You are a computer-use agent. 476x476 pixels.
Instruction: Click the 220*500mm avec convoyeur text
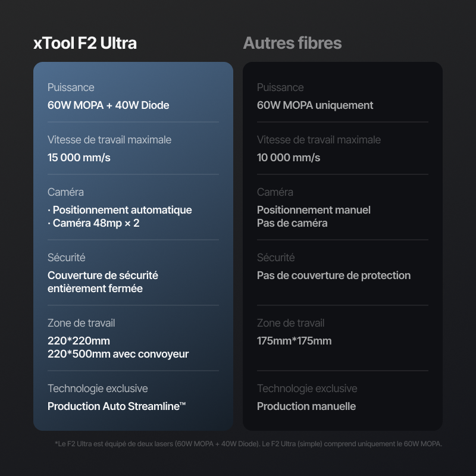tap(118, 354)
